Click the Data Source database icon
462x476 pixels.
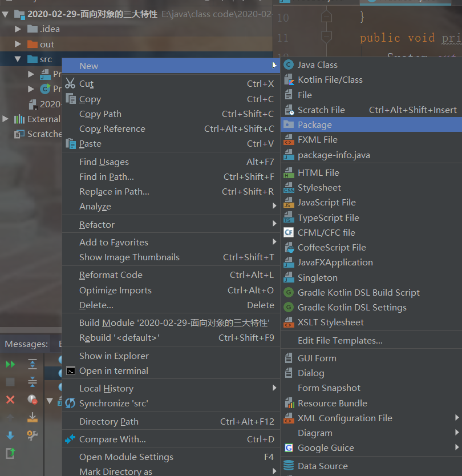pos(289,466)
